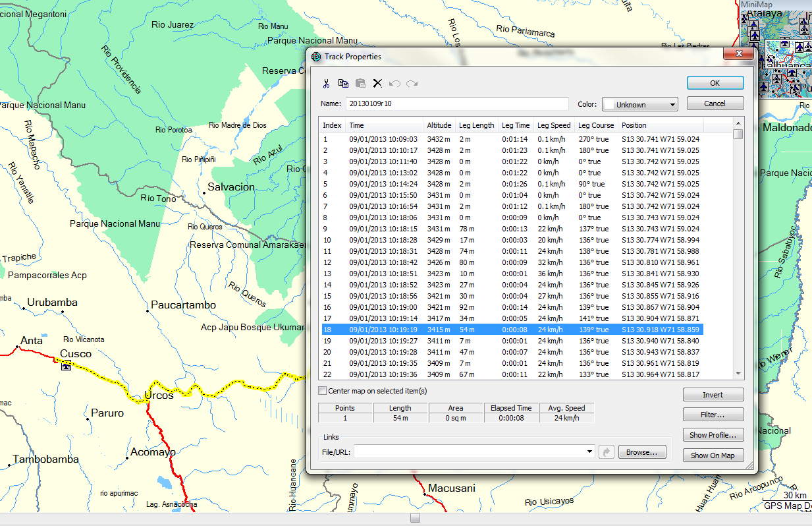Open the Filter dialog

click(x=713, y=415)
